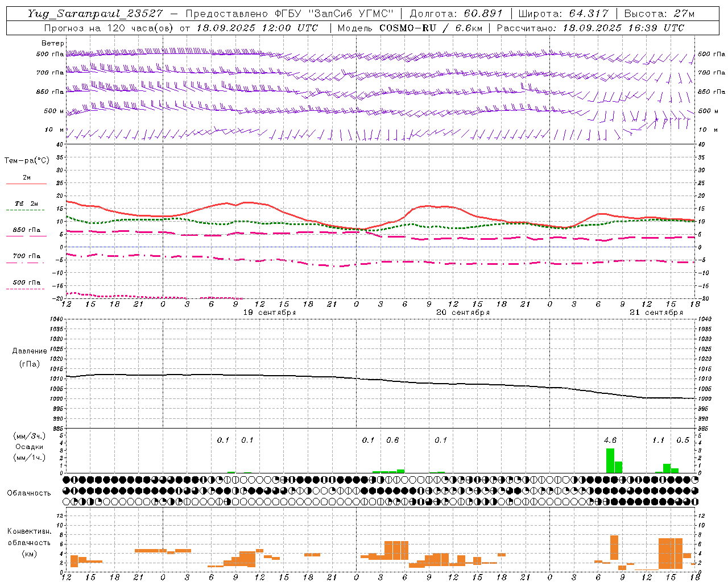Click the 'Облачность' cloud cover label
728x582 pixels.
point(29,493)
